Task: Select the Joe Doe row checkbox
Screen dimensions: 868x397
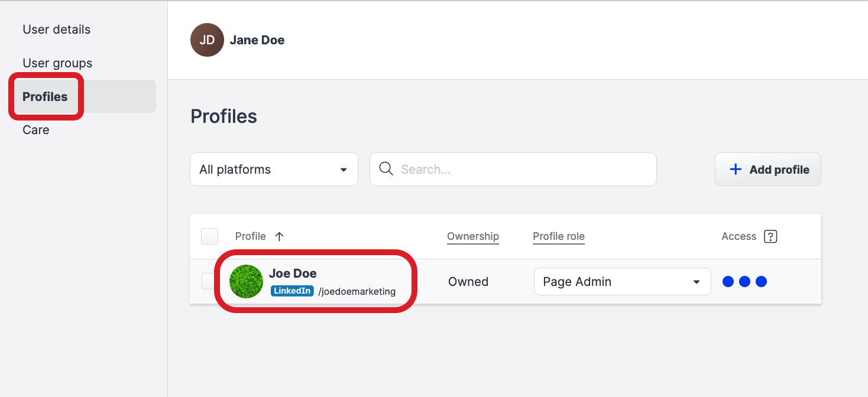Action: tap(208, 282)
